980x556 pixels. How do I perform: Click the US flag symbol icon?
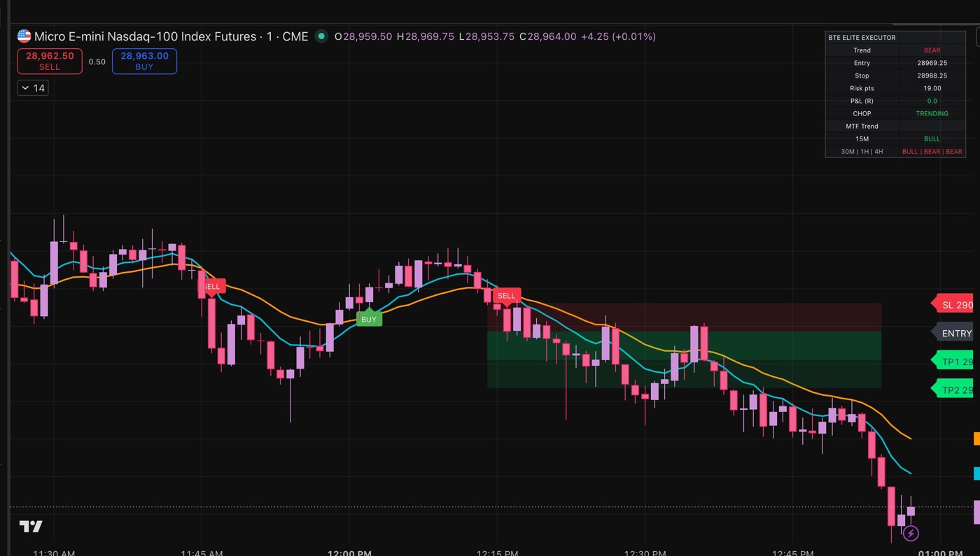[x=24, y=36]
